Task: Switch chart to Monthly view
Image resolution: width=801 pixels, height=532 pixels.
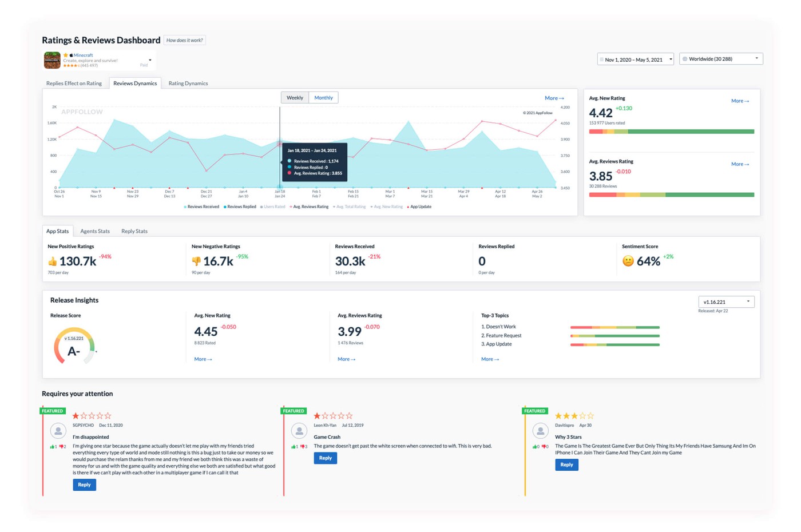Action: 323,98
